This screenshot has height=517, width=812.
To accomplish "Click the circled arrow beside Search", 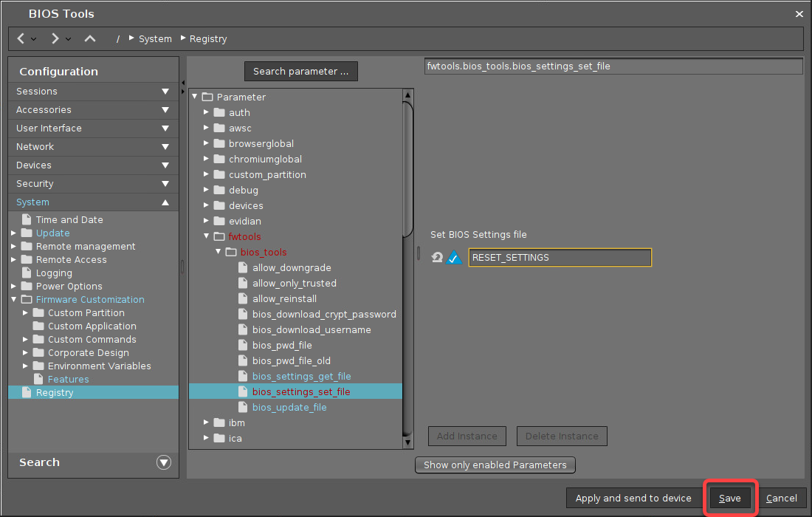I will coord(164,462).
